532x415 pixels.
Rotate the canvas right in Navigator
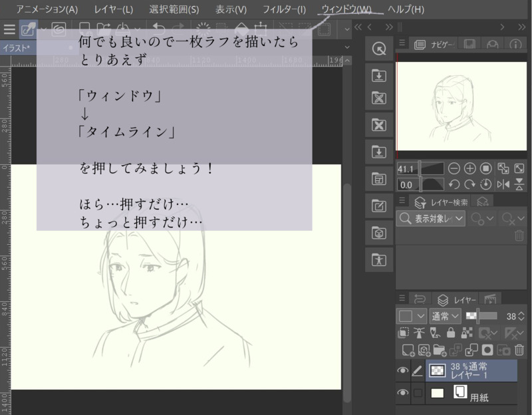click(469, 184)
